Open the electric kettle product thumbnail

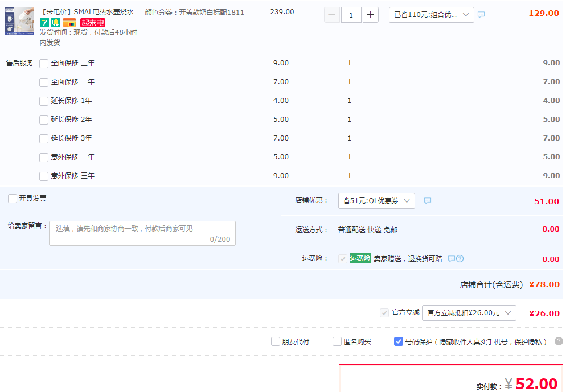19,21
